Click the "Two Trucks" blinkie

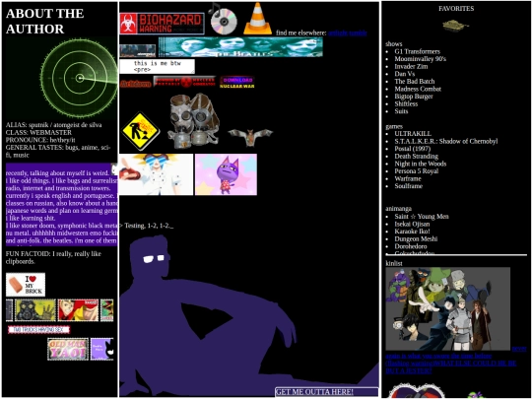pos(39,330)
